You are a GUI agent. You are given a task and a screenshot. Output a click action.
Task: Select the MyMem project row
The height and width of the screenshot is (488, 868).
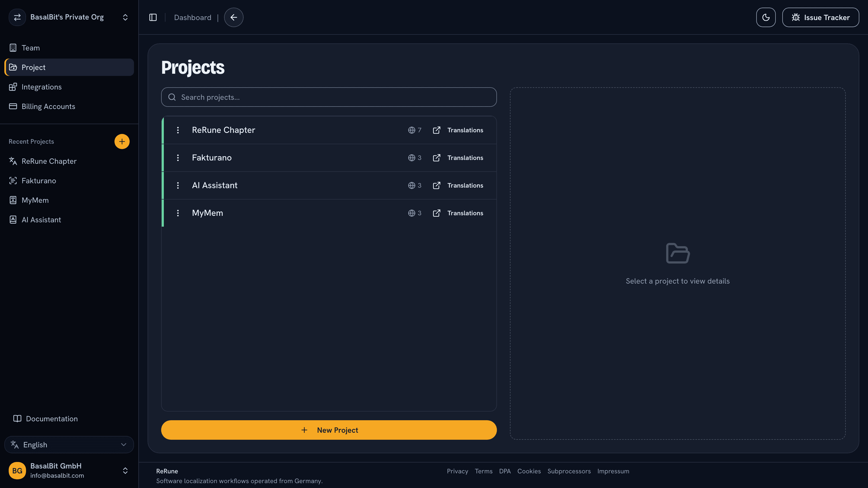click(329, 213)
